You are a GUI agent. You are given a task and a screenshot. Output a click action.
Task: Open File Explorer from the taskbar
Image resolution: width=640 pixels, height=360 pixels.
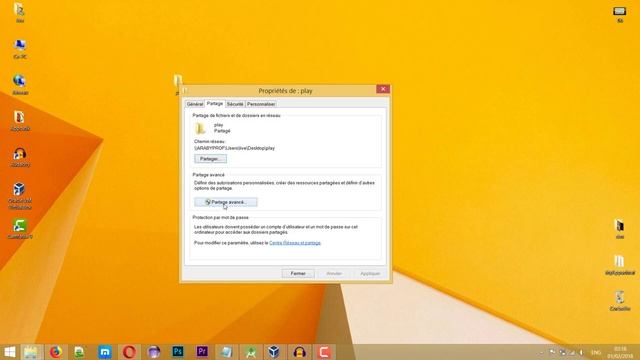tap(31, 352)
